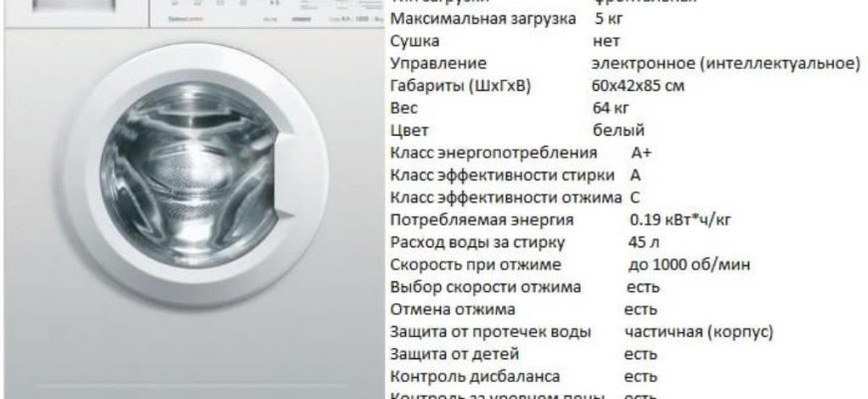868x399 pixels.
Task: Click the "Отмена отжима" label
Action: pyautogui.click(x=452, y=309)
